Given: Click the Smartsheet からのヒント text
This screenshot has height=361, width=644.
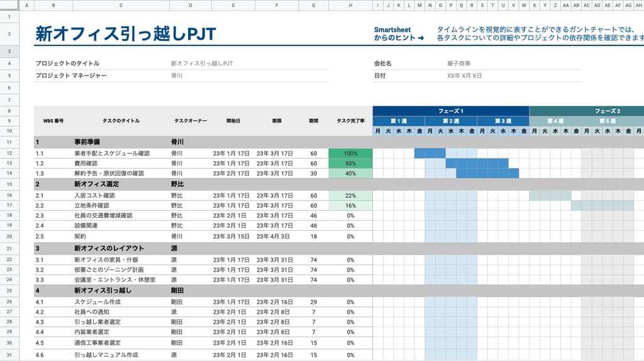Looking at the screenshot, I should pyautogui.click(x=399, y=34).
